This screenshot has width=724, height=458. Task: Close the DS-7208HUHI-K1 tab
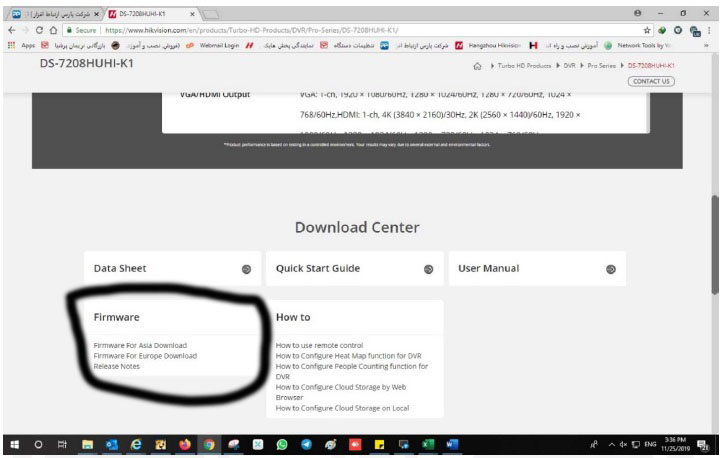[x=193, y=14]
